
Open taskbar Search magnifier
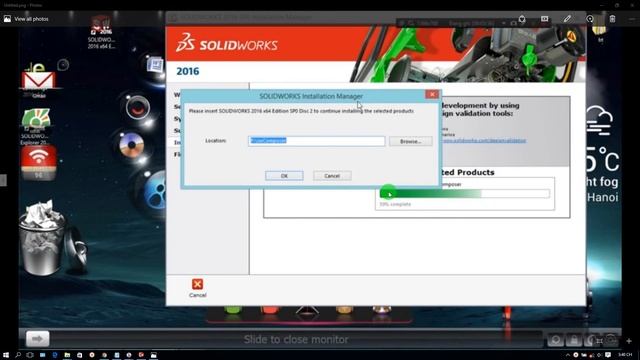click(x=18, y=355)
